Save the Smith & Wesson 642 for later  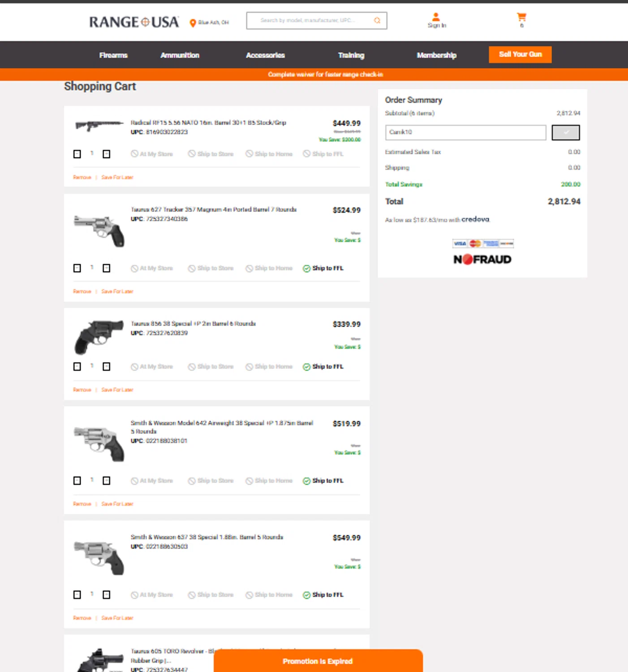[x=117, y=504]
